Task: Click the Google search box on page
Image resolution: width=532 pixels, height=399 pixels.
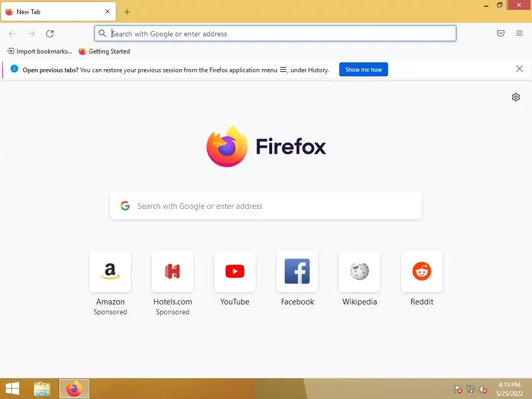Action: [266, 206]
